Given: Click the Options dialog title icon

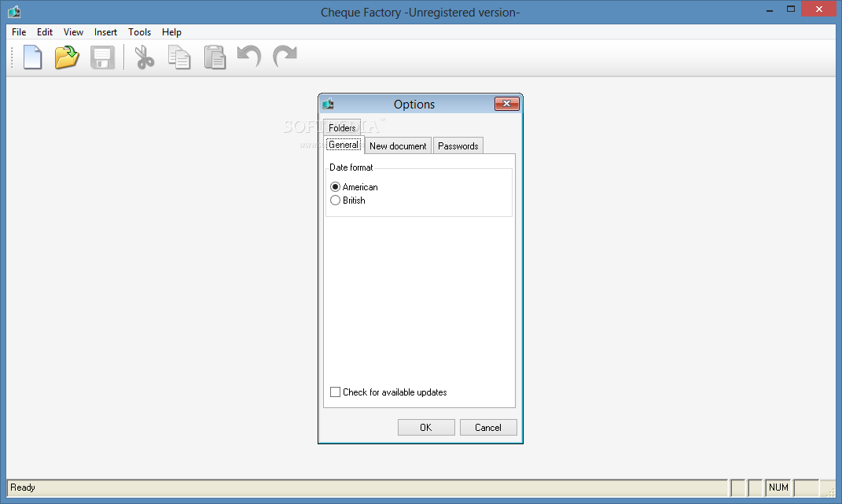Looking at the screenshot, I should coord(328,103).
